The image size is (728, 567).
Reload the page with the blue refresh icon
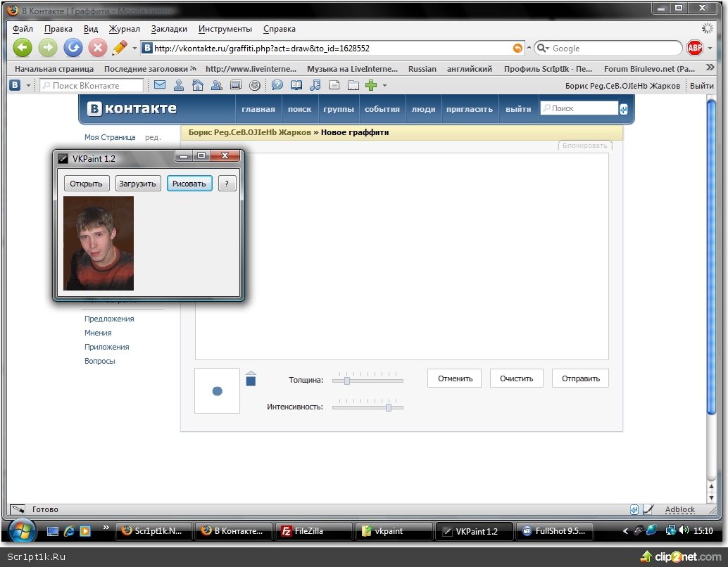pyautogui.click(x=73, y=48)
